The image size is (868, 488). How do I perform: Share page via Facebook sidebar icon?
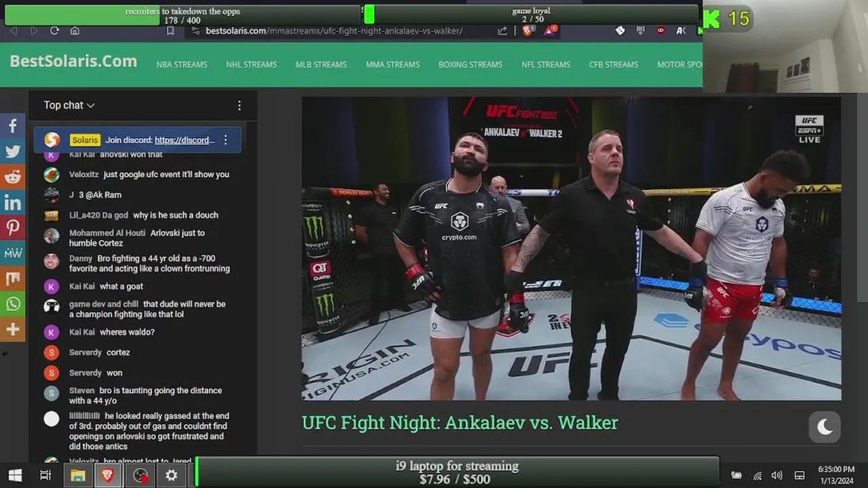(x=12, y=125)
